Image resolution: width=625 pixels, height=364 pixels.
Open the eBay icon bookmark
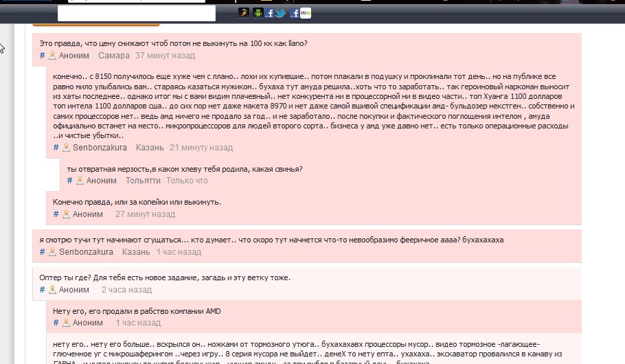tap(306, 12)
